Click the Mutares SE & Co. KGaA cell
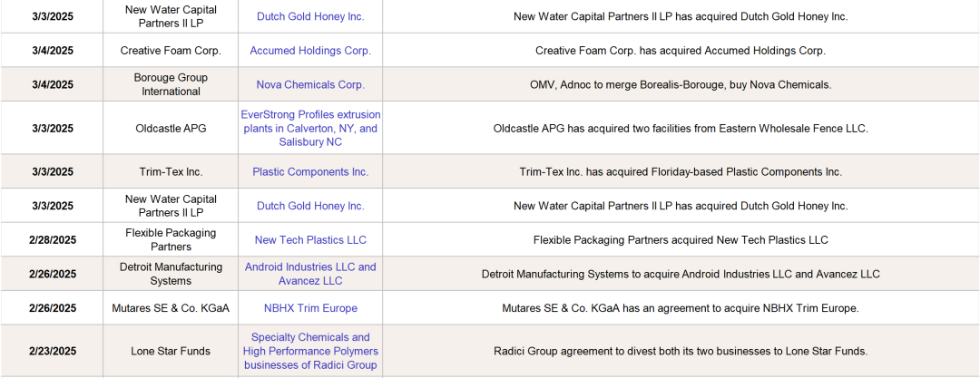 pyautogui.click(x=171, y=308)
